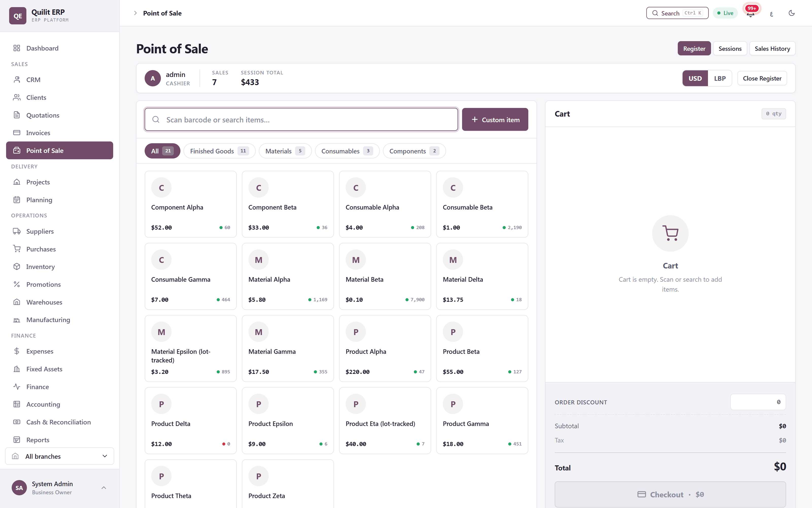Add Product Gamma to the cart
Image resolution: width=812 pixels, height=508 pixels.
482,421
